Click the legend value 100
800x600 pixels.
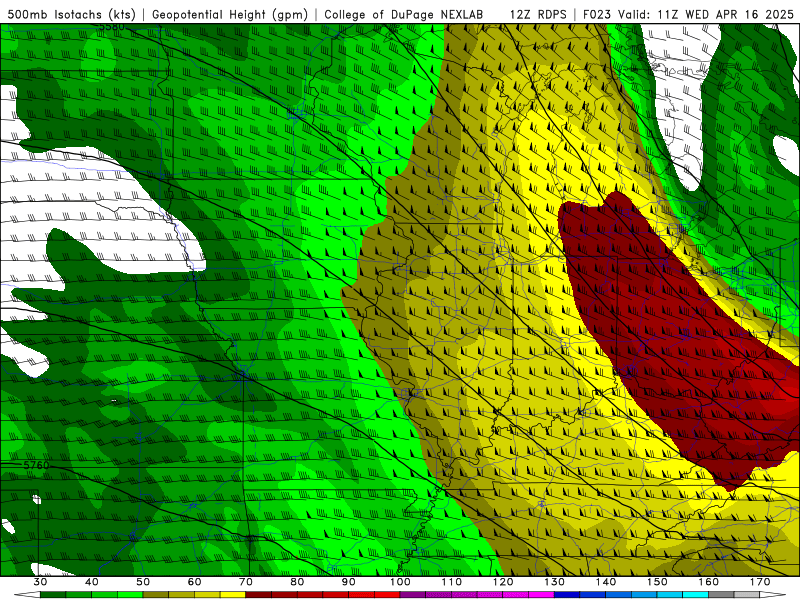pyautogui.click(x=401, y=582)
